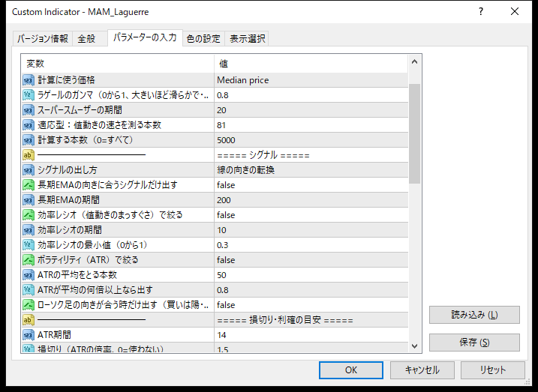Click the 読み込み (L) button
This screenshot has width=538, height=392.
click(x=474, y=315)
